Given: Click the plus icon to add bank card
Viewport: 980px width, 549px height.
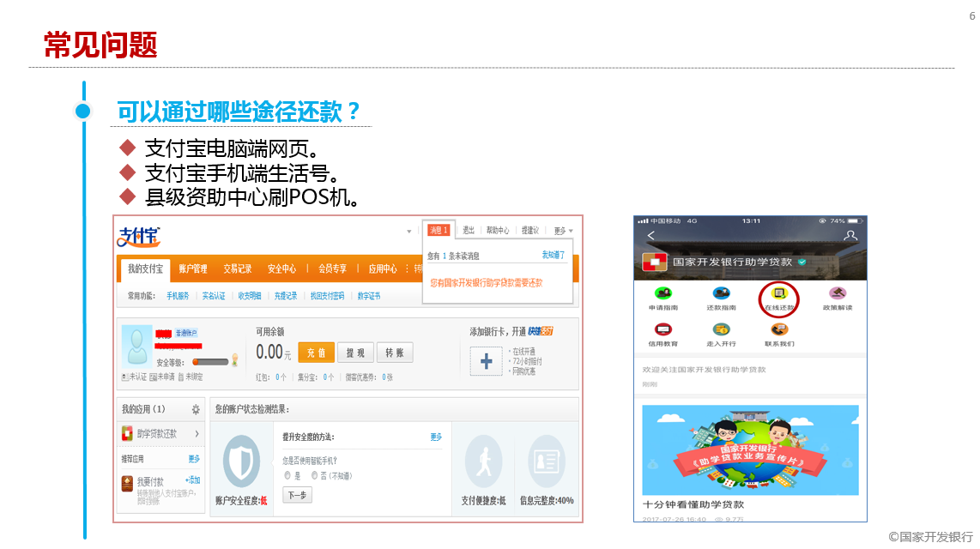Looking at the screenshot, I should click(487, 361).
